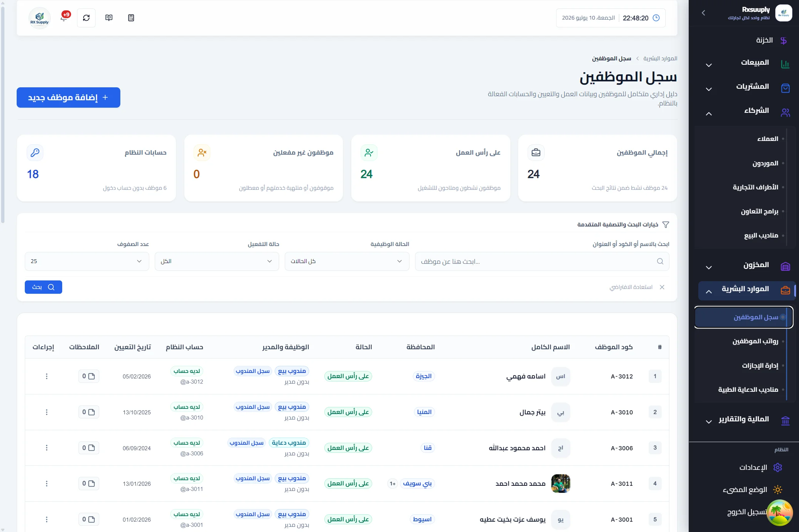Open notes counter for A-3006 row

(88, 448)
